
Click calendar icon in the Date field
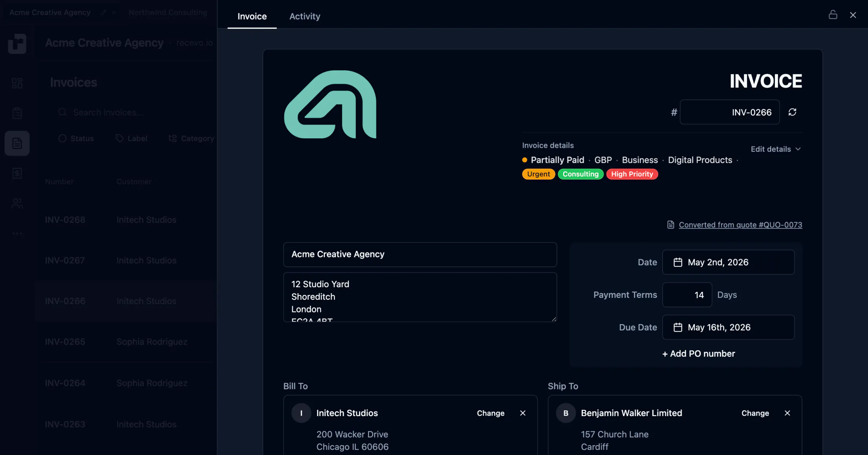pos(678,262)
